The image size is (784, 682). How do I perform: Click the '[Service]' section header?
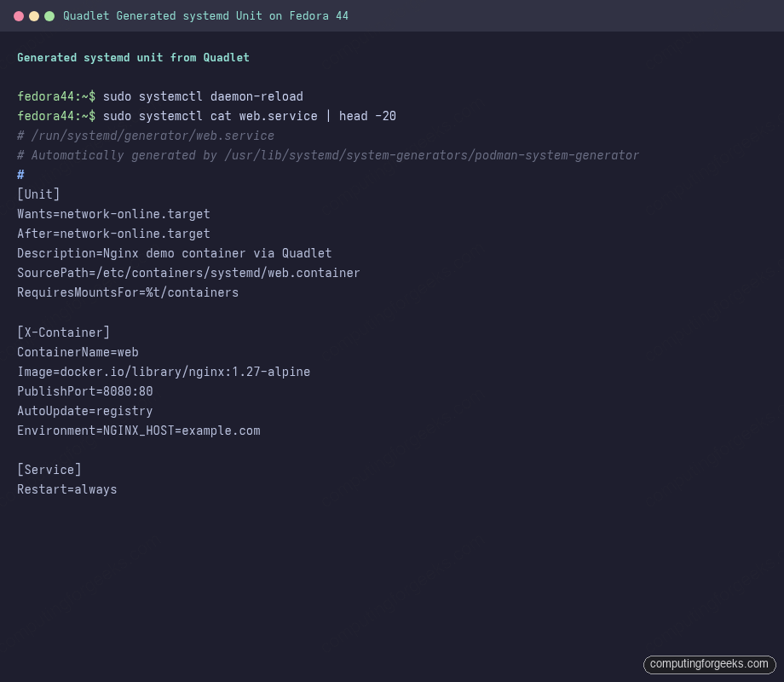(49, 470)
